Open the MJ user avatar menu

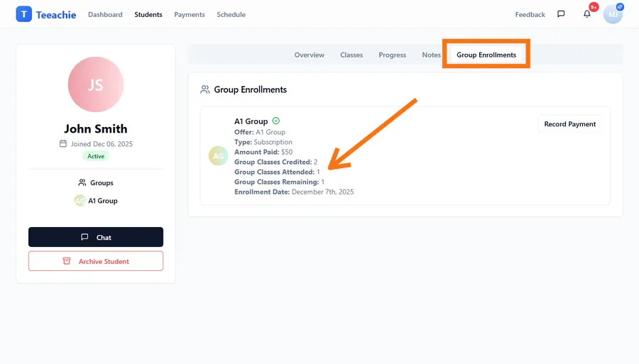(613, 14)
